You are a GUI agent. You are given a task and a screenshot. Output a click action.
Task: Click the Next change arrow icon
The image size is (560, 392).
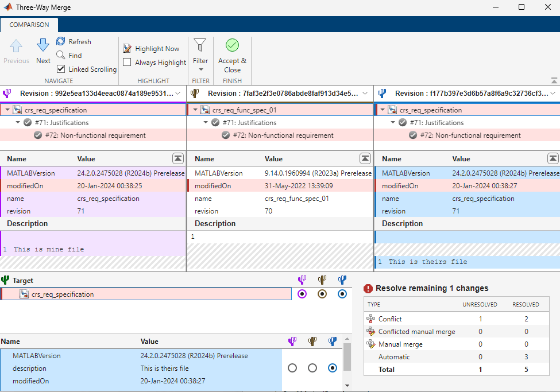point(43,46)
